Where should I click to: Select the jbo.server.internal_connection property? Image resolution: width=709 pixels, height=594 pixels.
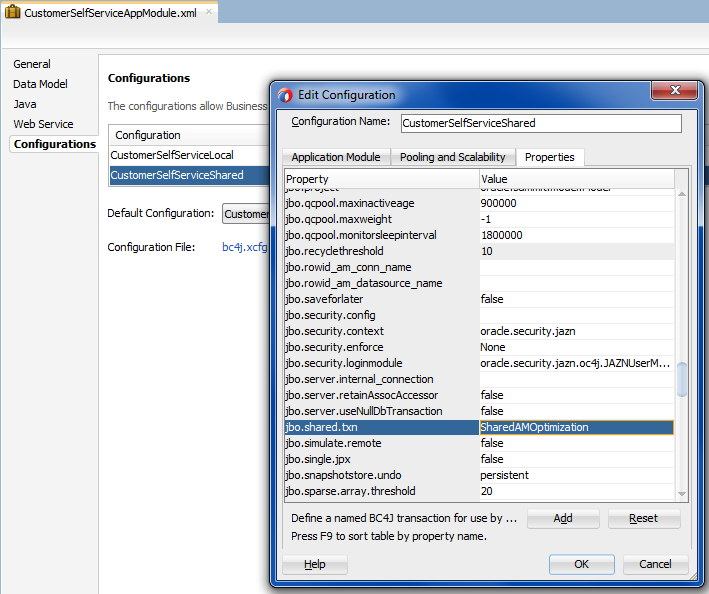click(x=382, y=379)
